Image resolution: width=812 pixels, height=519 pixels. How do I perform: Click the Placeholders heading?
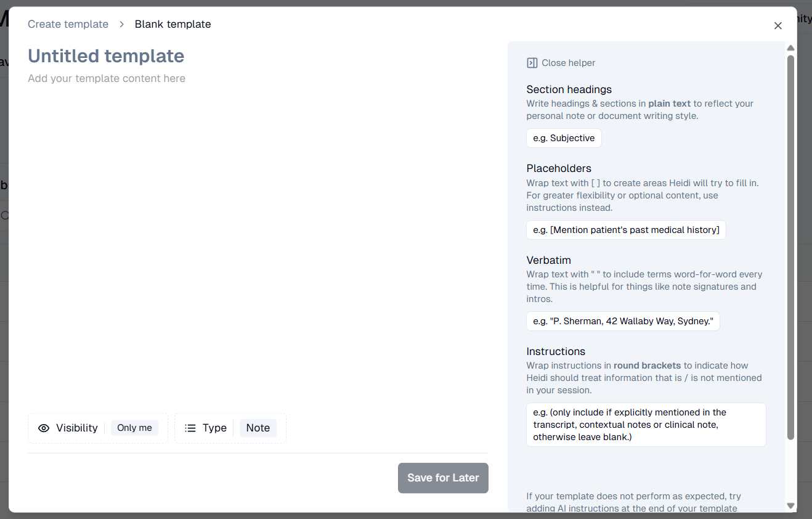click(559, 168)
